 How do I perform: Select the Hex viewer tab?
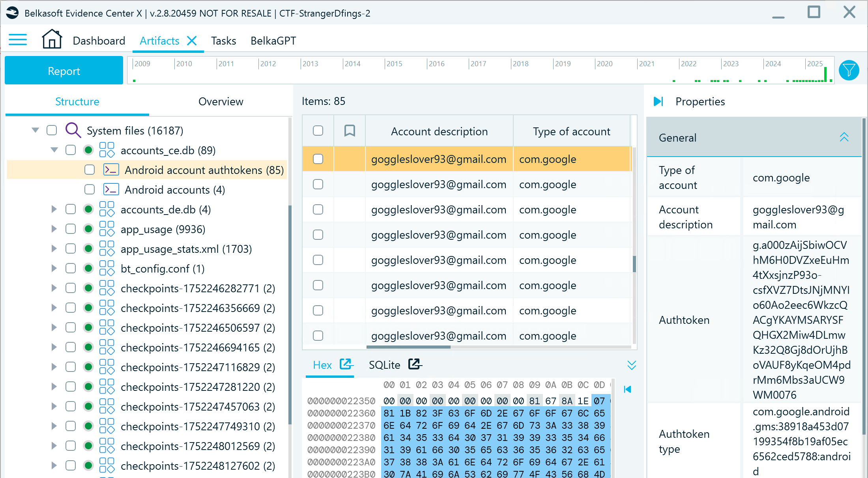322,365
